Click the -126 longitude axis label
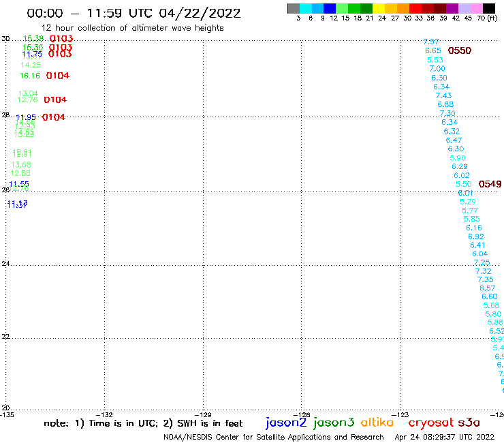This screenshot has width=504, height=443. pyautogui.click(x=302, y=414)
